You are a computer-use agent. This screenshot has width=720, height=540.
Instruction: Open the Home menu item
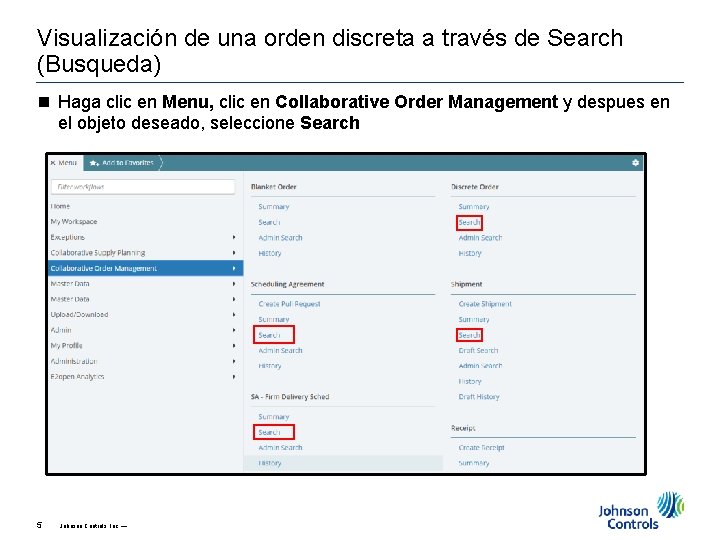click(x=60, y=206)
